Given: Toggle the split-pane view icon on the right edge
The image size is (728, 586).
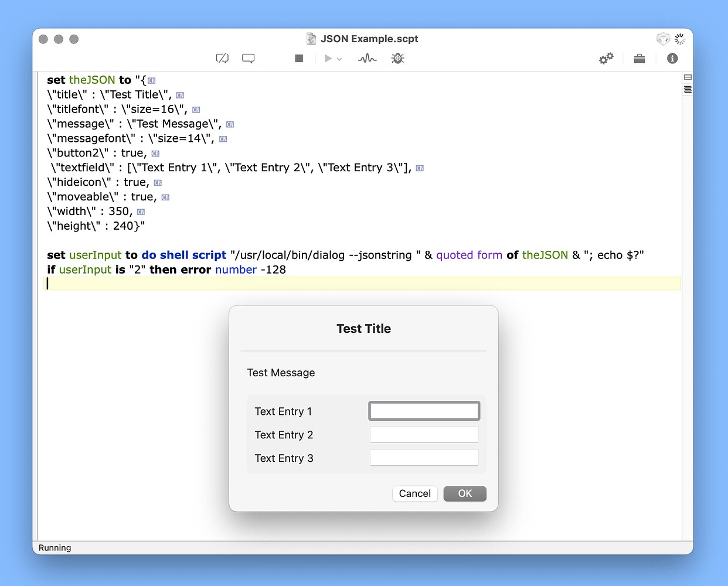Looking at the screenshot, I should (x=687, y=77).
